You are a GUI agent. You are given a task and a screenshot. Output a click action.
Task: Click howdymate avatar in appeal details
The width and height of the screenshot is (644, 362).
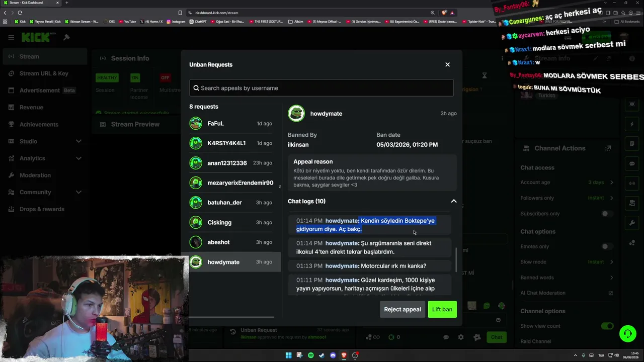pos(296,114)
